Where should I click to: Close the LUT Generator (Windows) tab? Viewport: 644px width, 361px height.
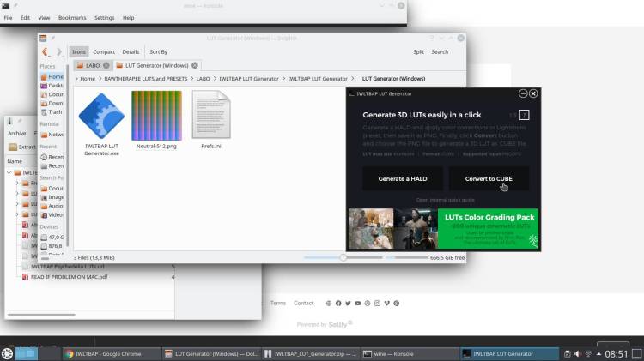click(195, 65)
